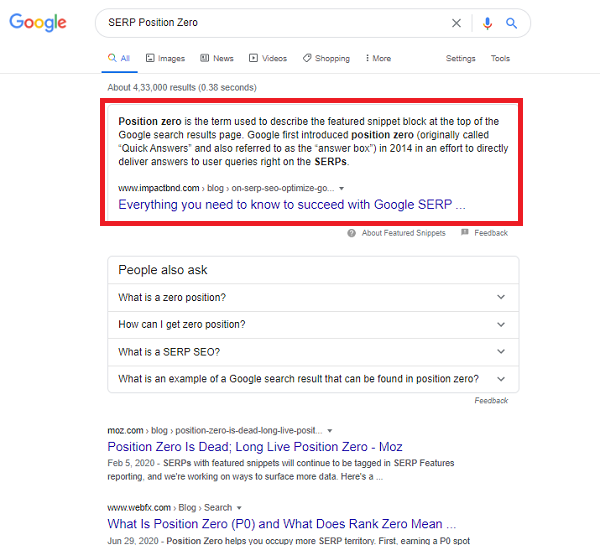The height and width of the screenshot is (545, 600).
Task: Expand "What is a zero position?" question
Action: (x=313, y=297)
